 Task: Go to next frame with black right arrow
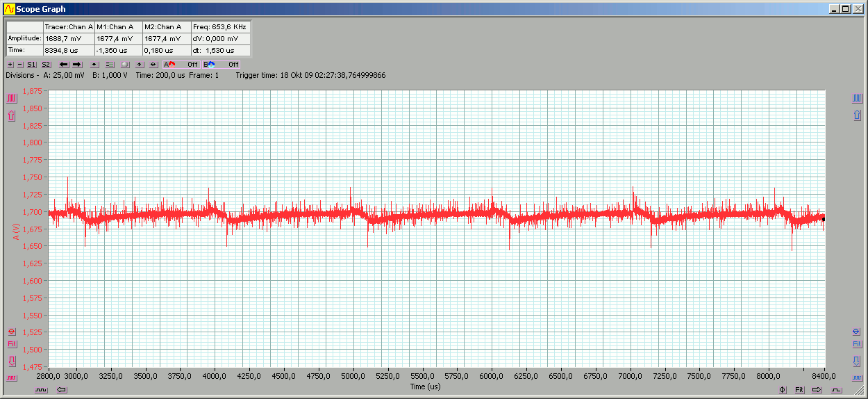click(x=77, y=64)
